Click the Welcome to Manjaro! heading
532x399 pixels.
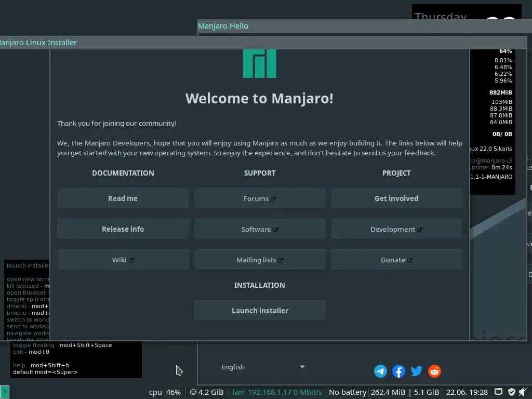pyautogui.click(x=259, y=98)
